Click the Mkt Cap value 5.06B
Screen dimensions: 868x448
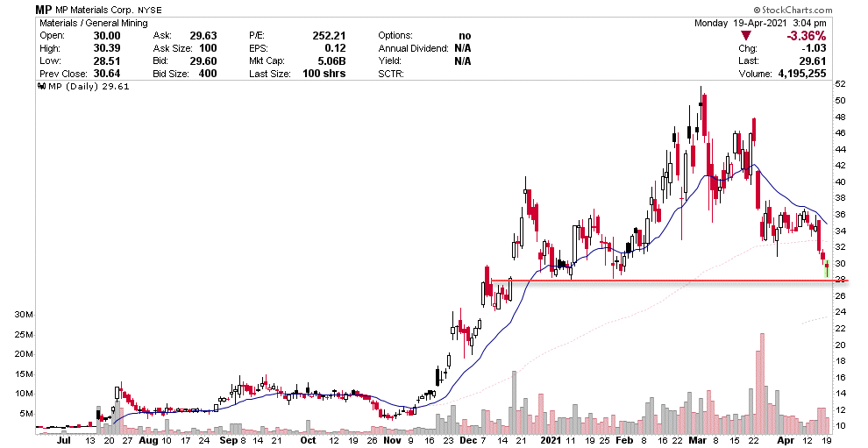[x=331, y=60]
